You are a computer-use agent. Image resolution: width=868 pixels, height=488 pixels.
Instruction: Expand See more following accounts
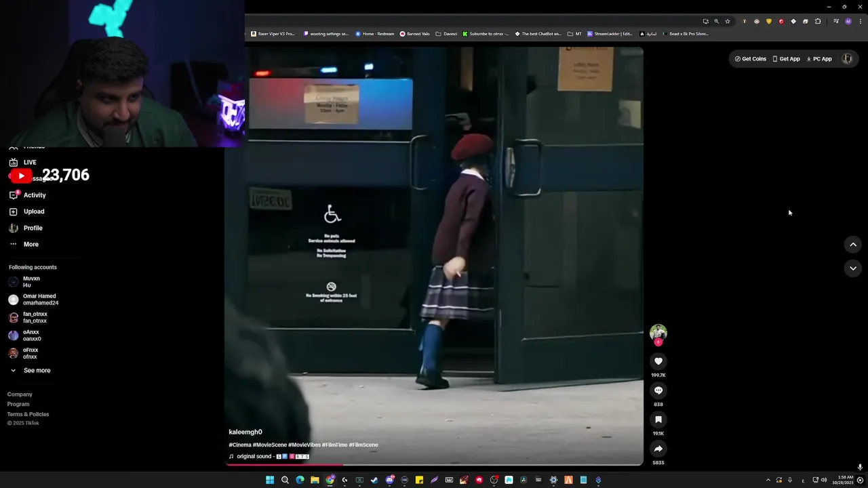[30, 371]
